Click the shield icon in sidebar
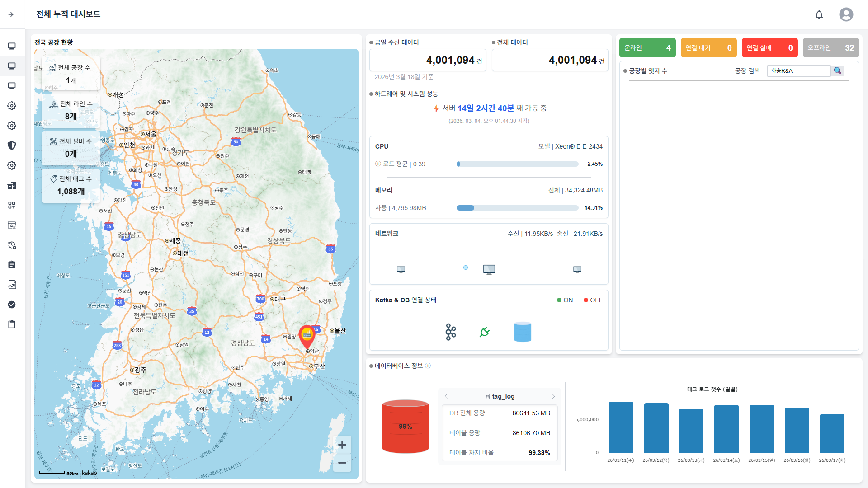This screenshot has height=488, width=868. [12, 145]
